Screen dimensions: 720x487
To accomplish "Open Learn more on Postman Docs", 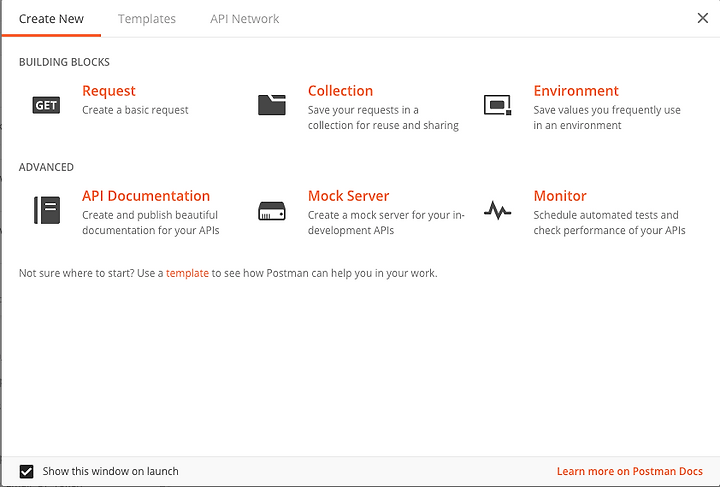I will [x=630, y=471].
